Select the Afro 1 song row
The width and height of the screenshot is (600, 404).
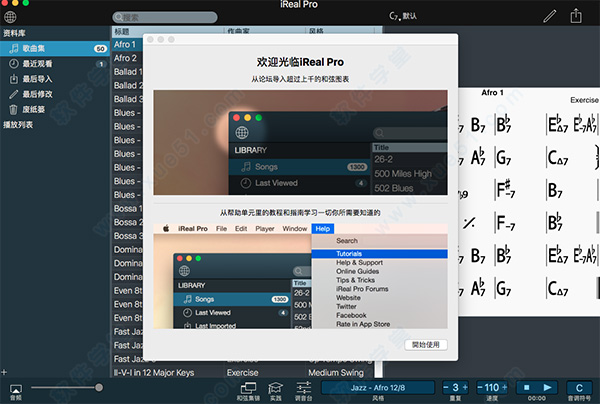(x=127, y=44)
